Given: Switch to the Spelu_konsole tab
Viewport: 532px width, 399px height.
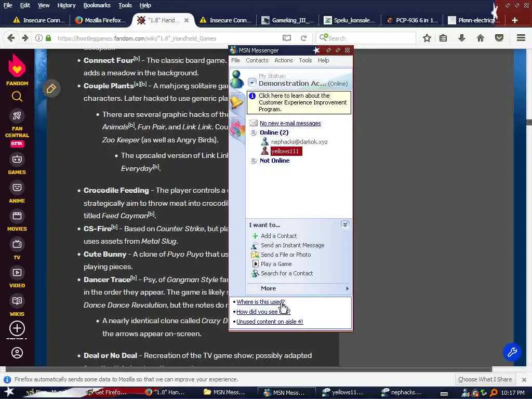Looking at the screenshot, I should (x=350, y=20).
